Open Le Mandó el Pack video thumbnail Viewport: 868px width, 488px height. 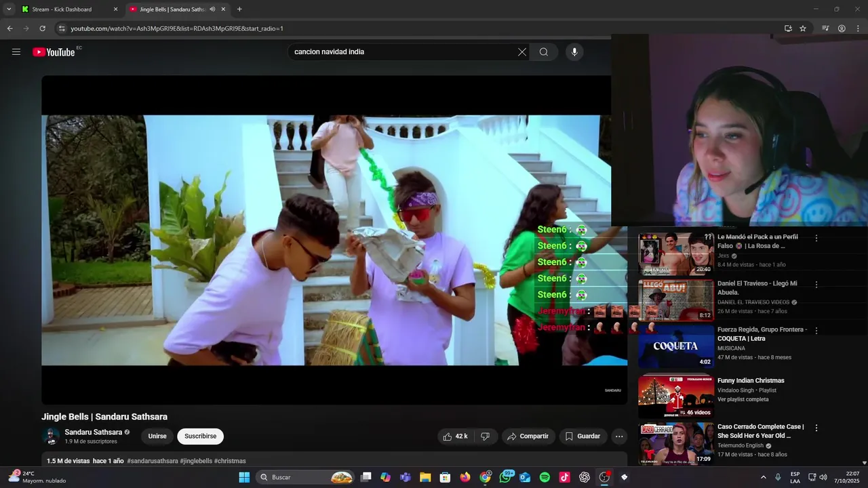[676, 253]
